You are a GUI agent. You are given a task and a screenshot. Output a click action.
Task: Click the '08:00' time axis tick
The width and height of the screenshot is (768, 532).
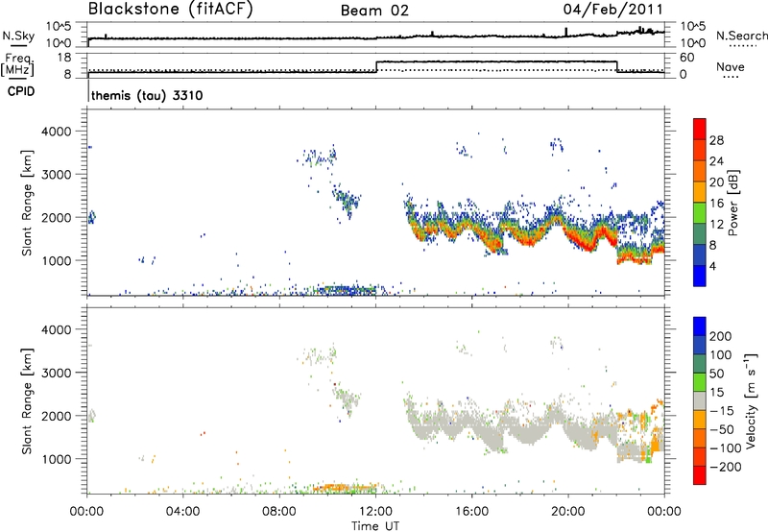tap(279, 512)
